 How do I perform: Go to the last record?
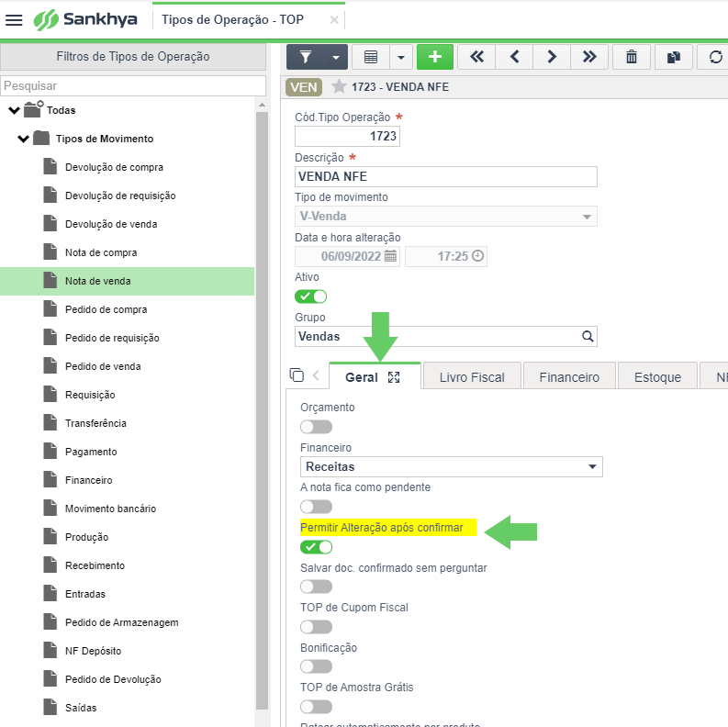pos(589,57)
